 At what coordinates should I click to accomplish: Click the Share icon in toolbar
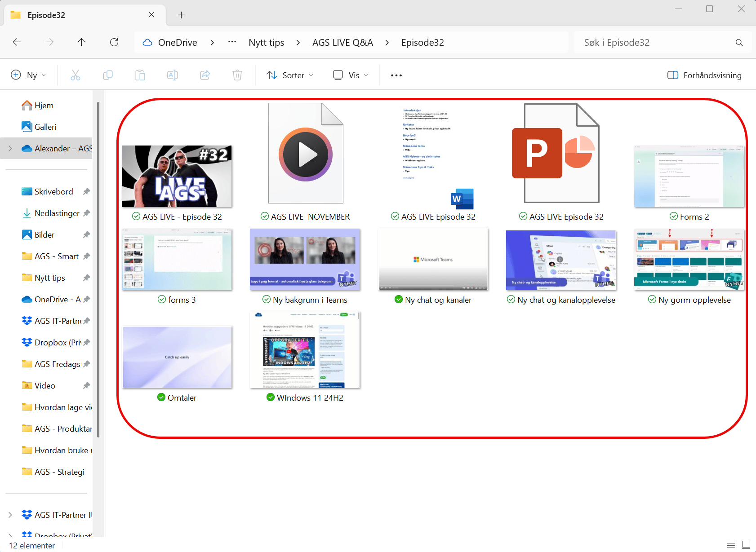tap(205, 75)
